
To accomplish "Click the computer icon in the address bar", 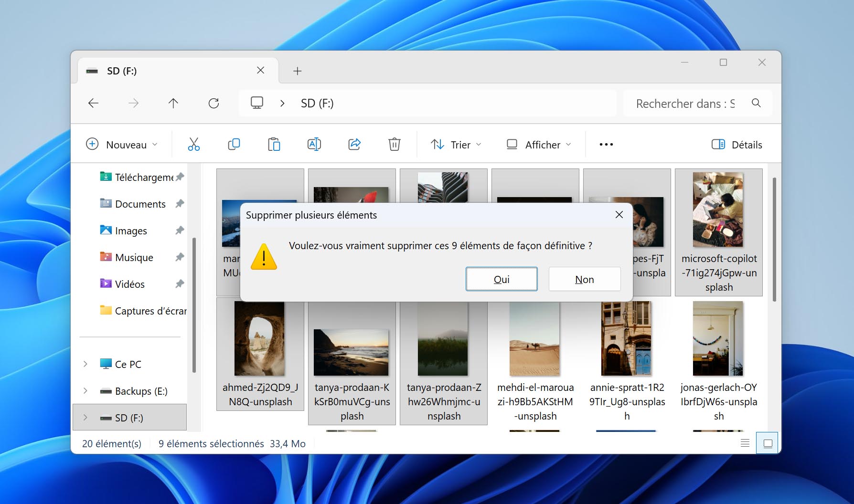I will [x=257, y=103].
